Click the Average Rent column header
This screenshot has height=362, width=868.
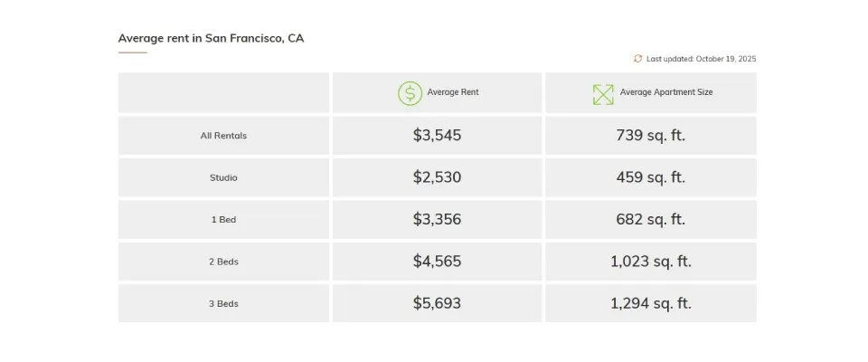tap(453, 92)
